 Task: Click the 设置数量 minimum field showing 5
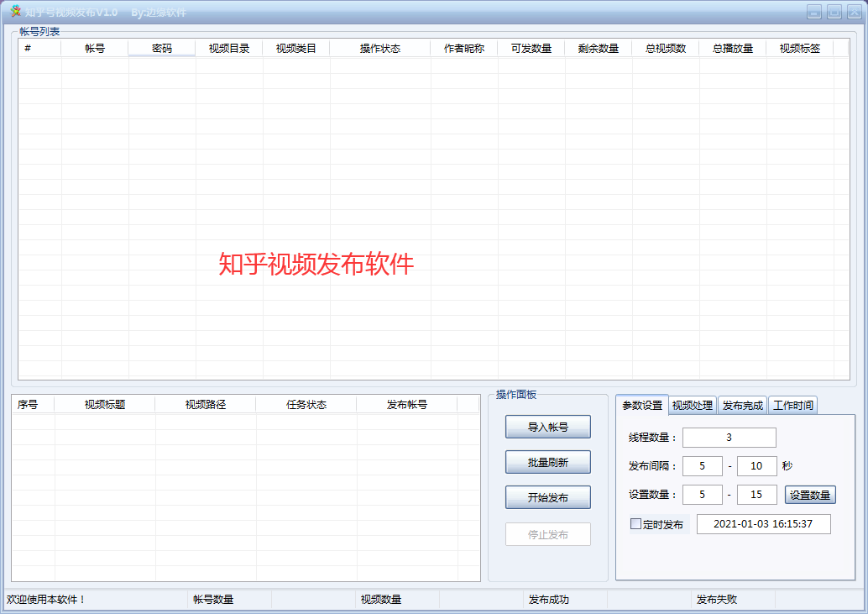click(702, 495)
